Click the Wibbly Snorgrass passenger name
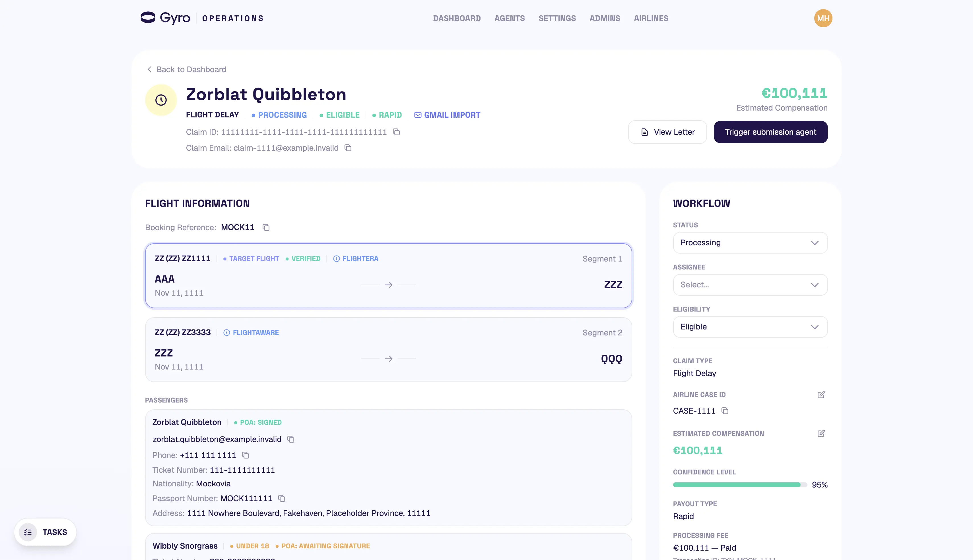The height and width of the screenshot is (560, 973). 185,546
